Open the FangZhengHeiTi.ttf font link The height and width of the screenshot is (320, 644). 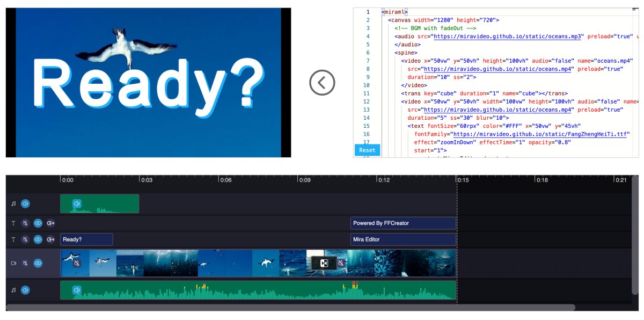click(540, 134)
